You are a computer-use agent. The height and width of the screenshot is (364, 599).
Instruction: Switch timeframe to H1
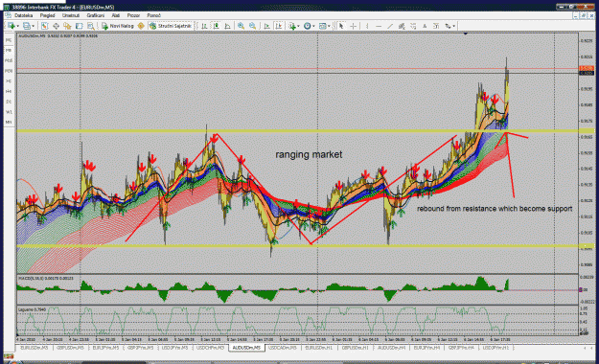tap(9, 81)
